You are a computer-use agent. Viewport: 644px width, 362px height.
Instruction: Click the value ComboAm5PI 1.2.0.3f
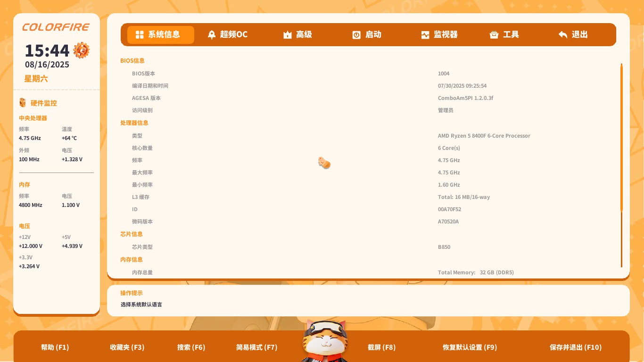[466, 98]
